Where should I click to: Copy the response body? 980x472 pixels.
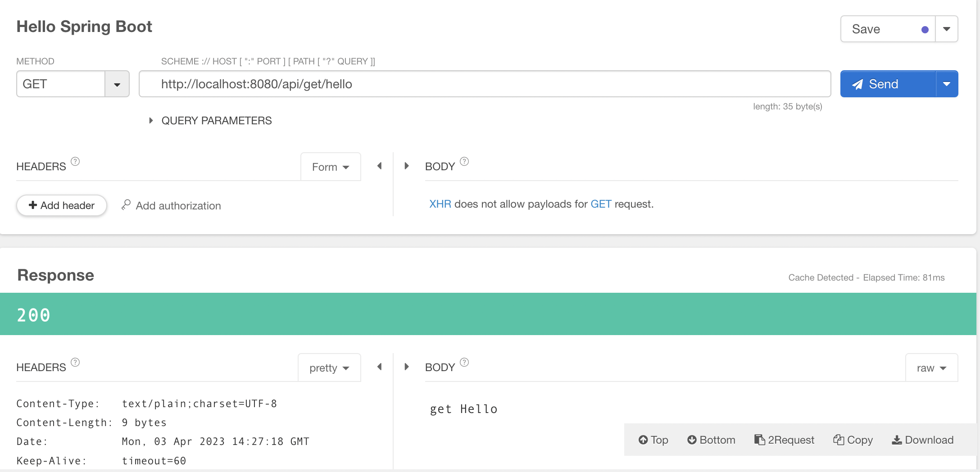click(x=853, y=440)
